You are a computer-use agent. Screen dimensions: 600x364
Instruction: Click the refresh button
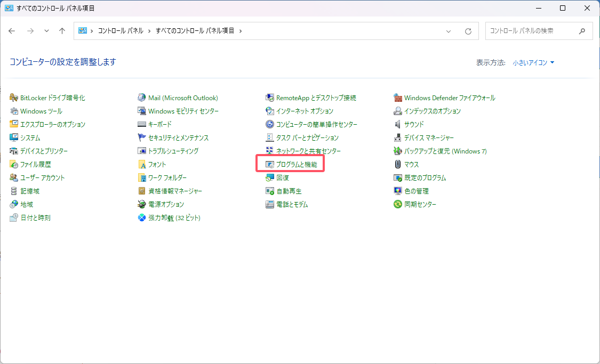pyautogui.click(x=469, y=30)
